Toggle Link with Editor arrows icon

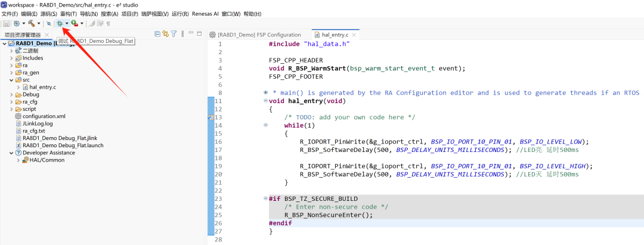(x=166, y=33)
